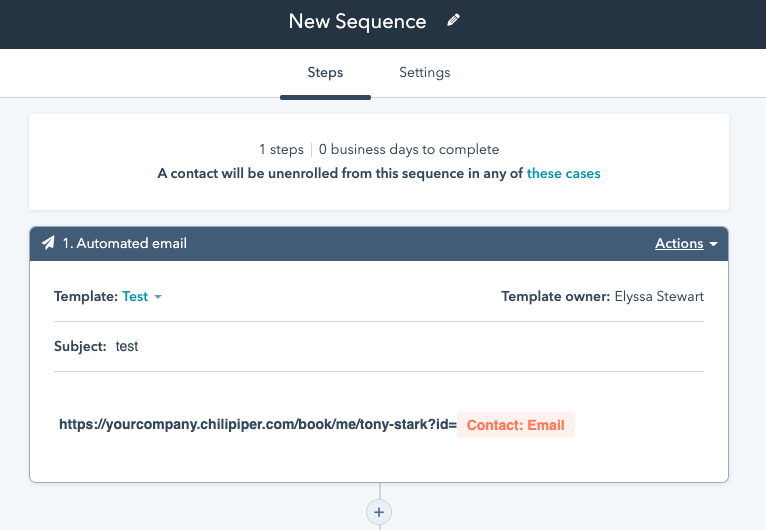This screenshot has height=530, width=766.
Task: Open the 'these cases' link
Action: pyautogui.click(x=563, y=173)
